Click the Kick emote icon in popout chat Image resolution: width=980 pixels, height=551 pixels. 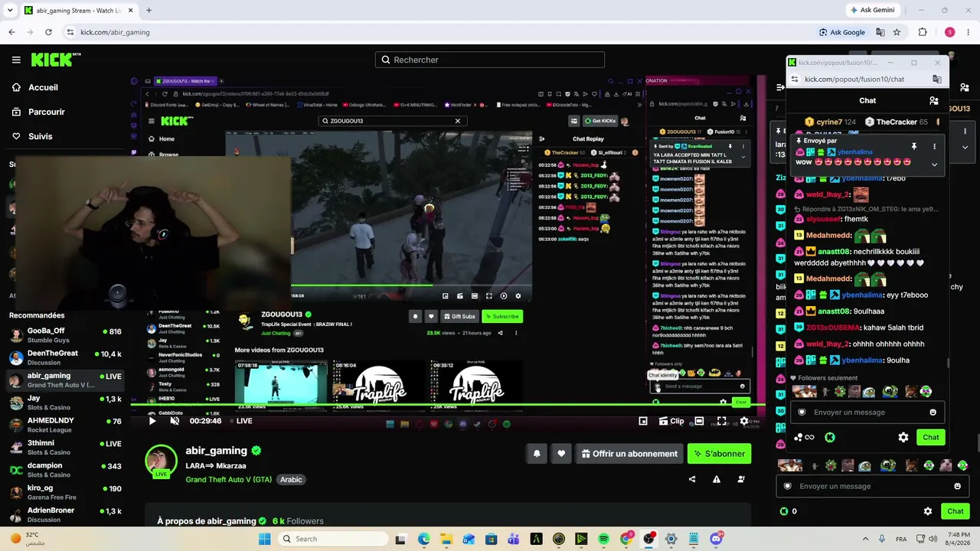[x=829, y=437]
